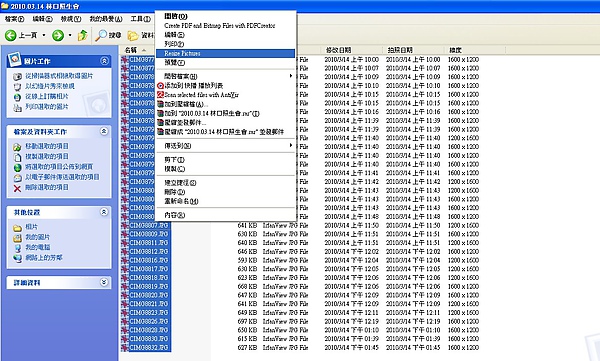Click the green Forward arrow button

[58, 36]
